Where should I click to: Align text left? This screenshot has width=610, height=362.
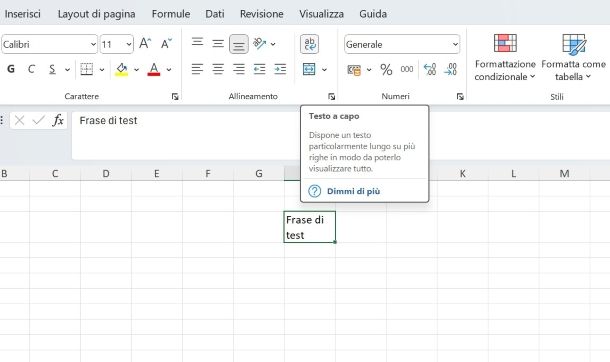(197, 69)
